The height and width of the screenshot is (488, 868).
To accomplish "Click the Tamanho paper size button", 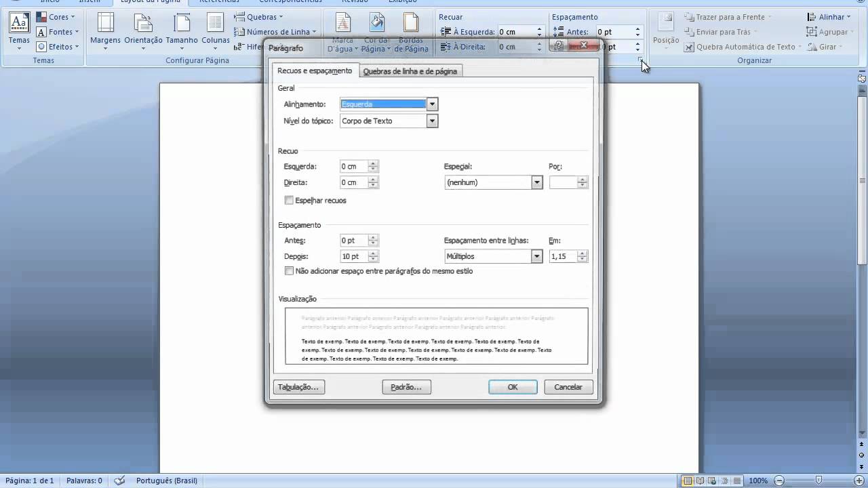I will point(182,31).
